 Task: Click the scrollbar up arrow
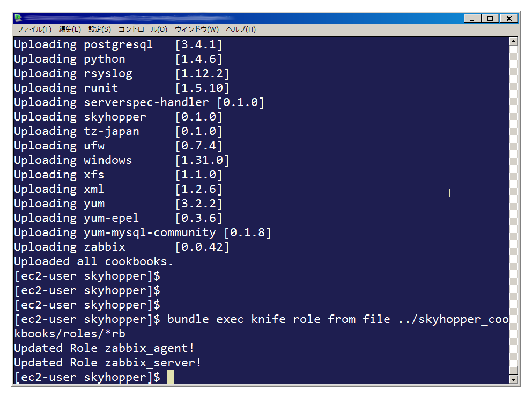click(513, 41)
